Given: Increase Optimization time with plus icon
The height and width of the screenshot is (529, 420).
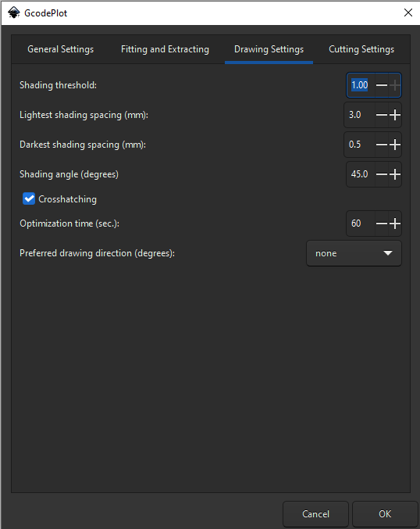Looking at the screenshot, I should click(395, 223).
